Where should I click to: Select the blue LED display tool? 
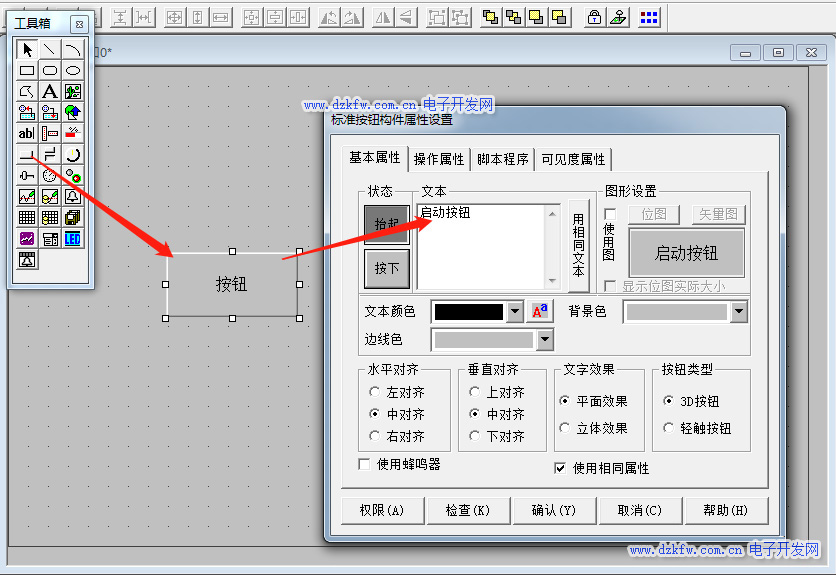(73, 239)
